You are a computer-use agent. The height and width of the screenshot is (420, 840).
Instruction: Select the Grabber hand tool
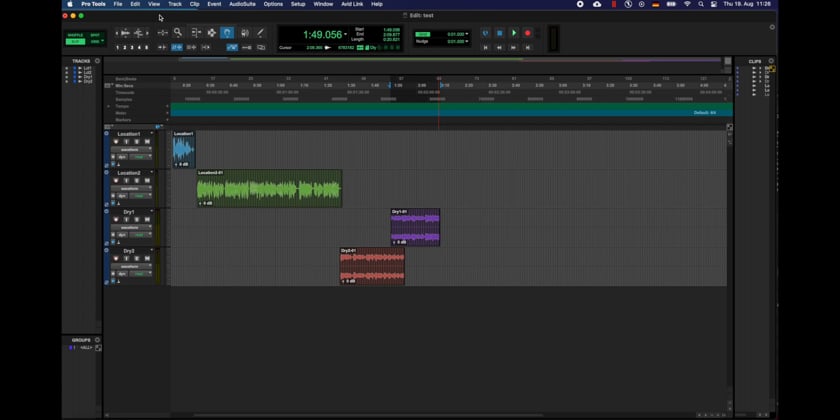coord(227,33)
